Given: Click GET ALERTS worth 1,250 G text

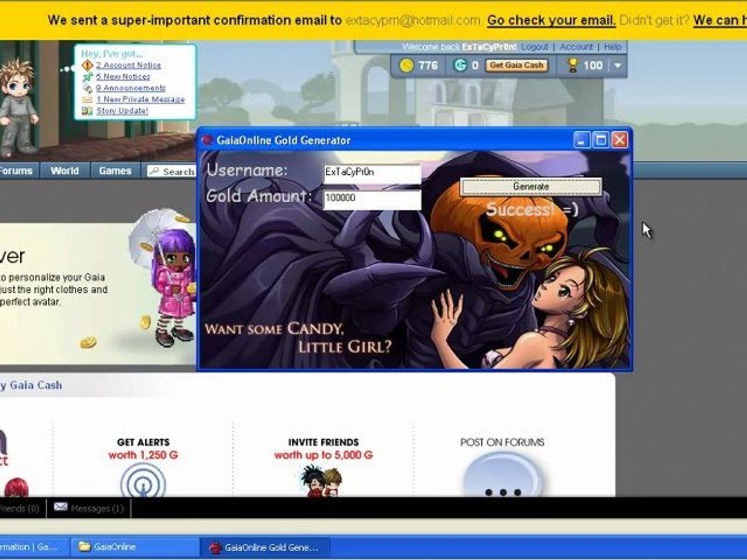Looking at the screenshot, I should pos(143,449).
